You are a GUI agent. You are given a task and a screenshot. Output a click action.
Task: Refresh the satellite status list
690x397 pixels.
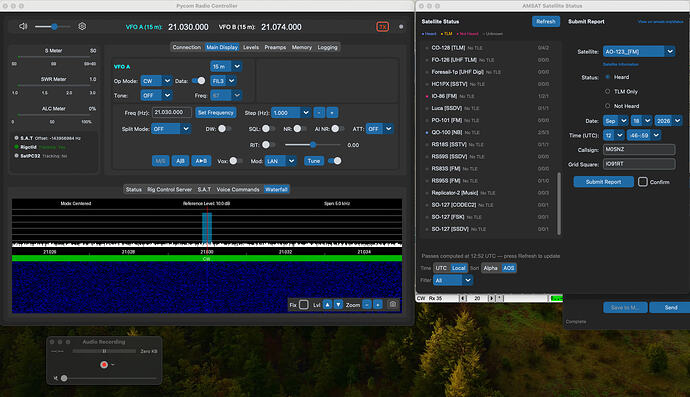coord(546,22)
